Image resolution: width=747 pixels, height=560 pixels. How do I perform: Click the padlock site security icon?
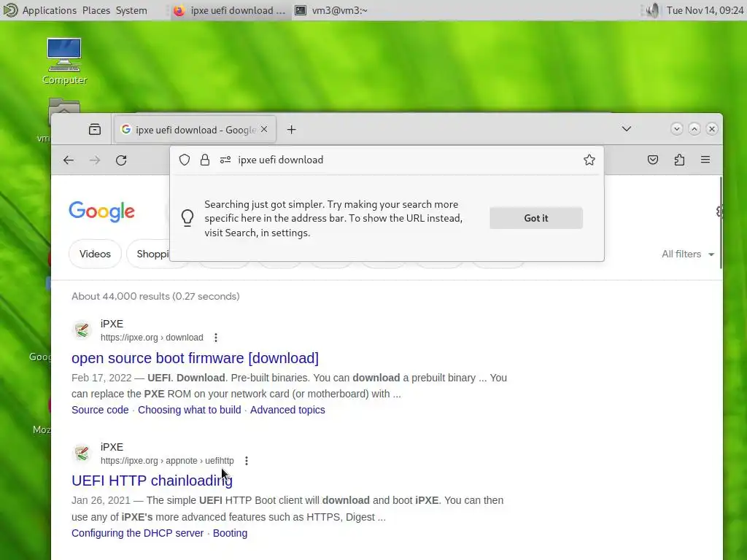coord(205,160)
